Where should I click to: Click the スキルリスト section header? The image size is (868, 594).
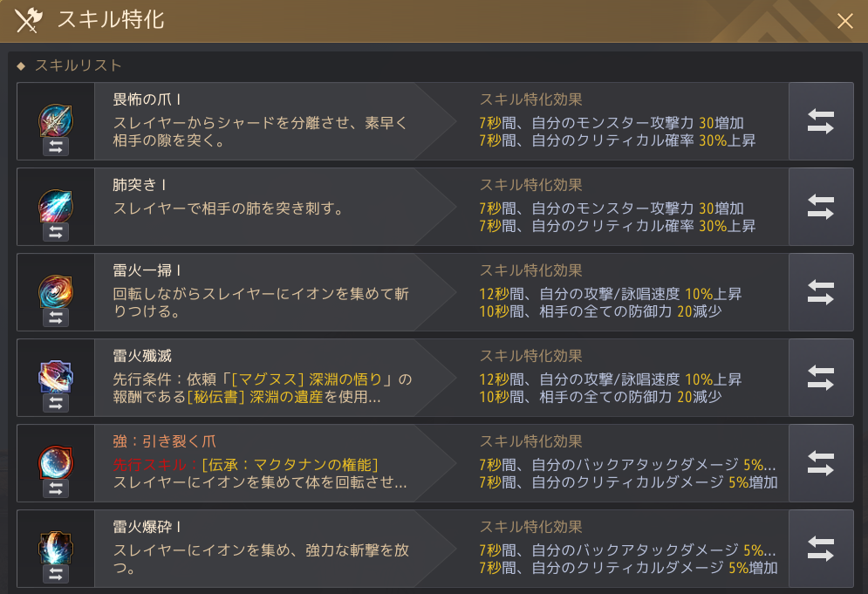click(x=78, y=65)
